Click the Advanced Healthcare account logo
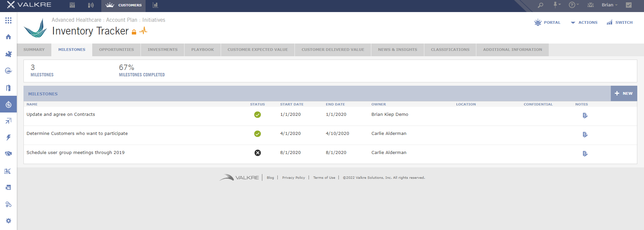Screen dimensions: 644x230 point(36,28)
